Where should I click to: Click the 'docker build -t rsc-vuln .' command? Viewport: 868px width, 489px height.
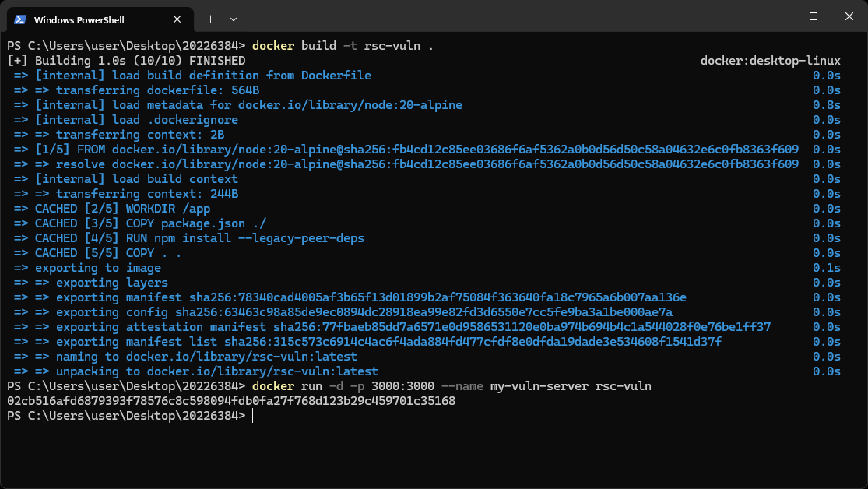coord(343,46)
